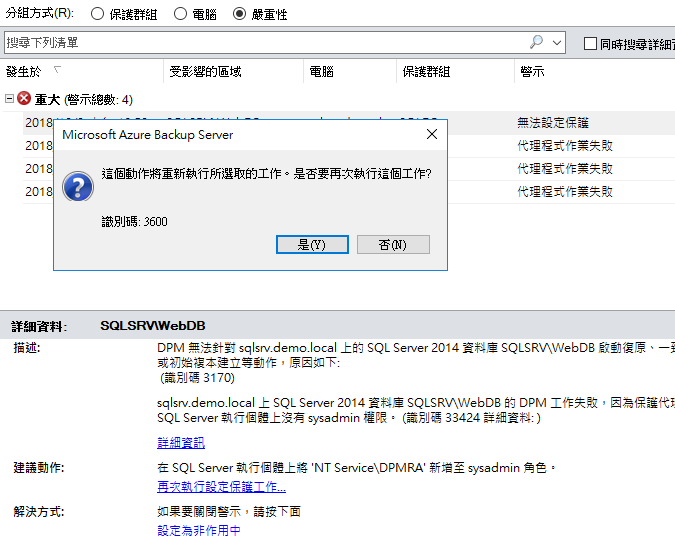Click the 設定為非作用中 link
This screenshot has width=675, height=536.
pyautogui.click(x=198, y=530)
